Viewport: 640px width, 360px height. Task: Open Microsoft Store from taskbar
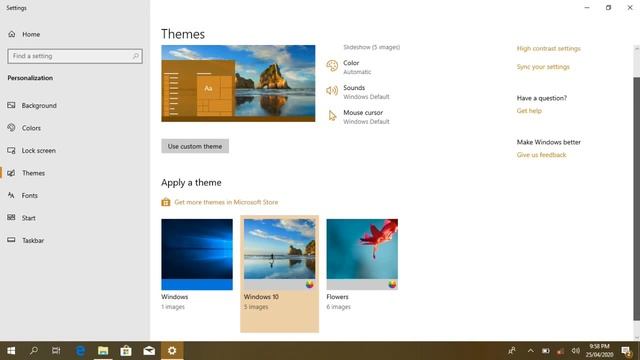[126, 351]
